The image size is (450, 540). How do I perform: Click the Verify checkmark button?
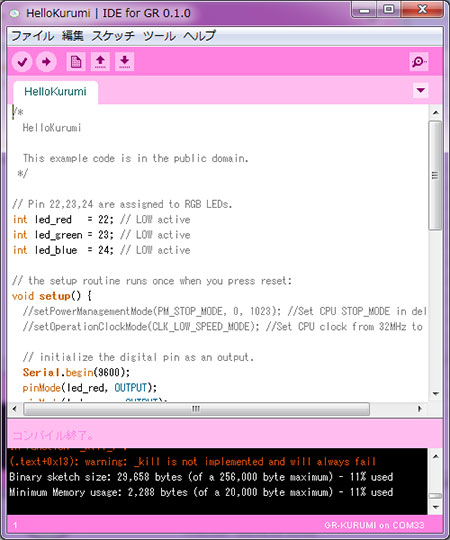pyautogui.click(x=22, y=62)
